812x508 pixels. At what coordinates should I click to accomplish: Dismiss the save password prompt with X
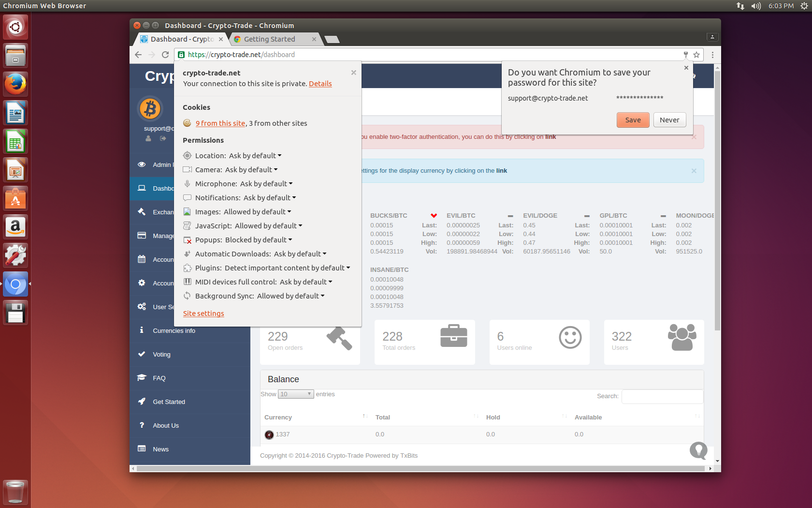686,68
